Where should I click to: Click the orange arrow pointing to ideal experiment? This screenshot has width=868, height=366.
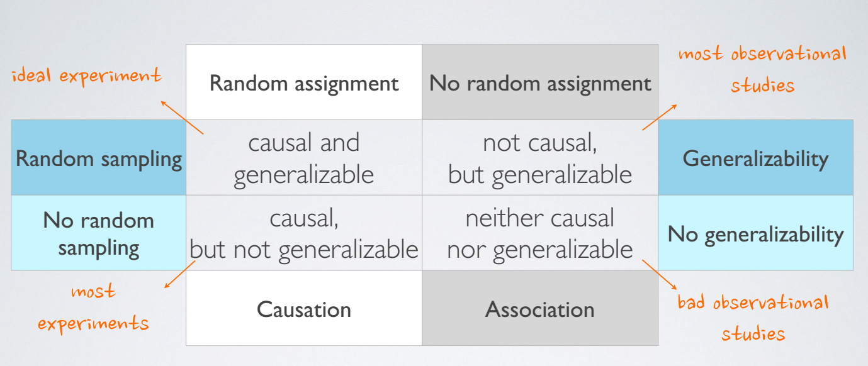(x=182, y=117)
